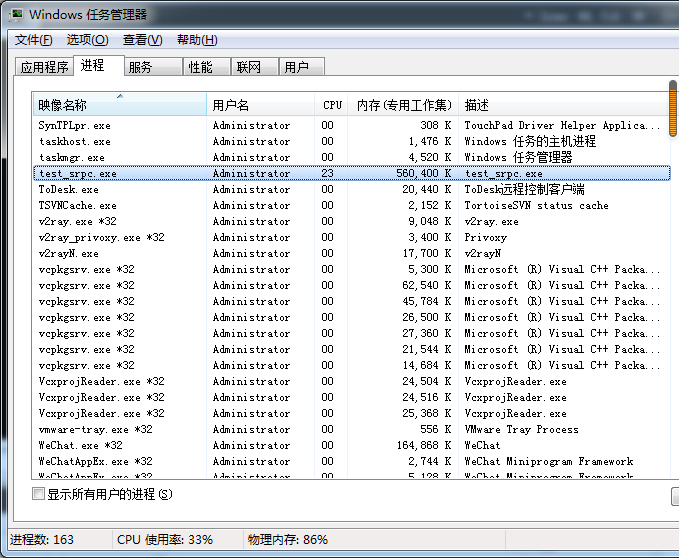Viewport: 679px width, 558px height.
Task: Switch to the 联网 tab
Action: point(255,67)
